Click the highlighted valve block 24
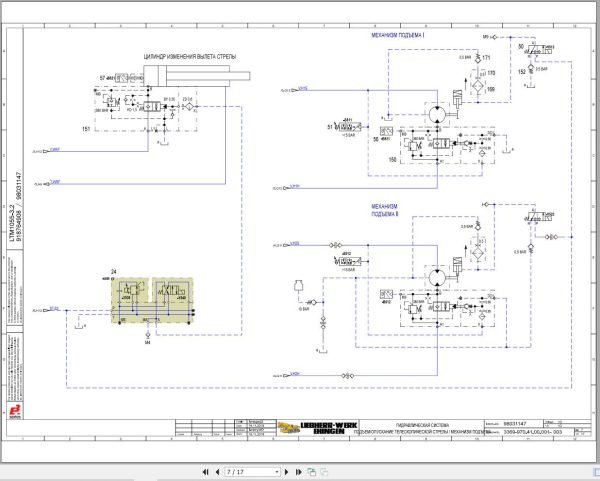The width and height of the screenshot is (600, 481). point(152,300)
